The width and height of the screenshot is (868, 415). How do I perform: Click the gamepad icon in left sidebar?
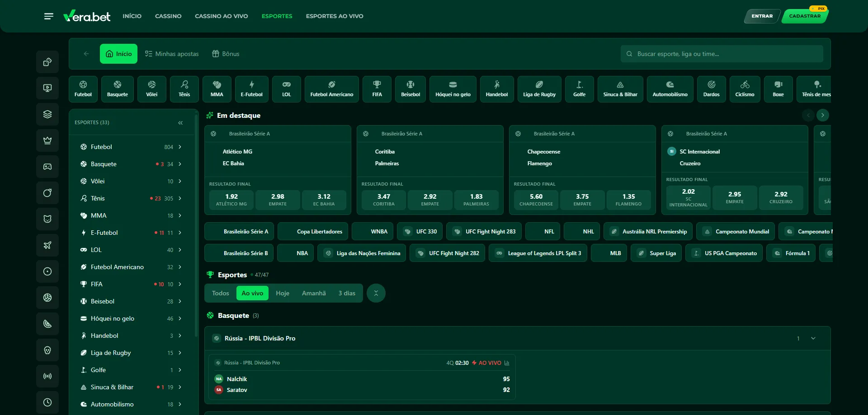[x=47, y=167]
